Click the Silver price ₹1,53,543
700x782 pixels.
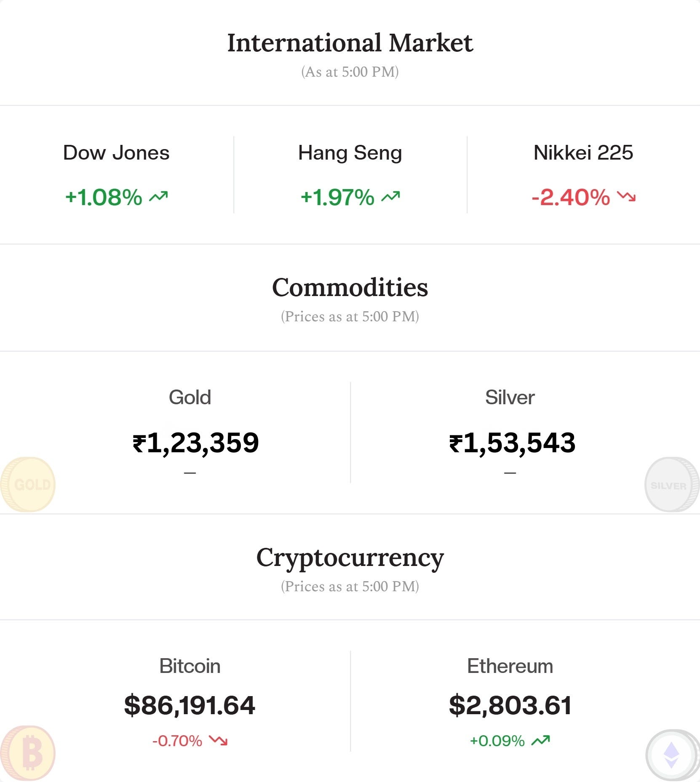(x=512, y=443)
